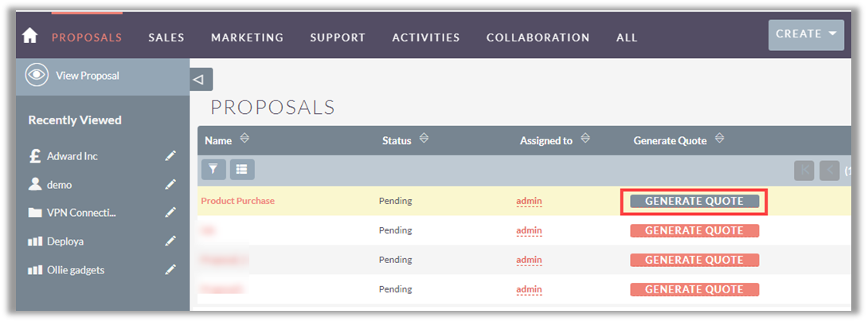Open the column chooser list icon
This screenshot has height=322, width=868.
pyautogui.click(x=242, y=168)
